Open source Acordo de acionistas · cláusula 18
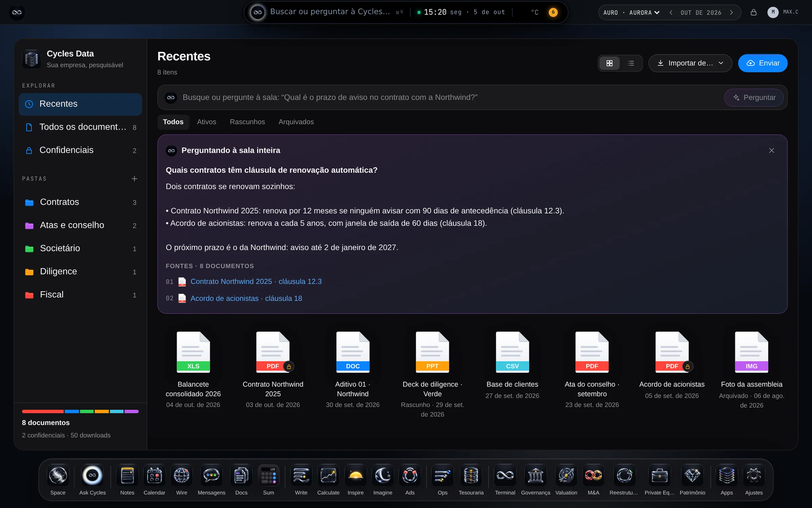The height and width of the screenshot is (508, 812). coord(246,298)
